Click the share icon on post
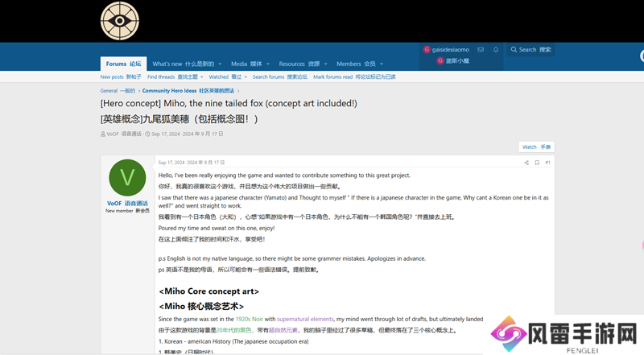644x355 pixels. [526, 163]
